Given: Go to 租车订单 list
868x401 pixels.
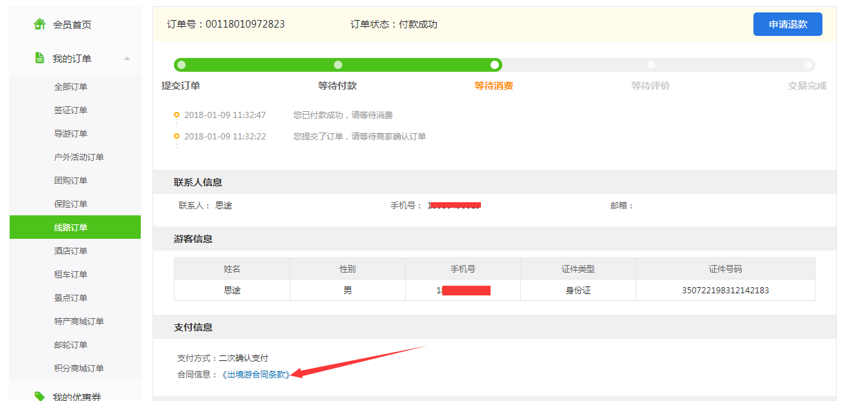Looking at the screenshot, I should [71, 275].
